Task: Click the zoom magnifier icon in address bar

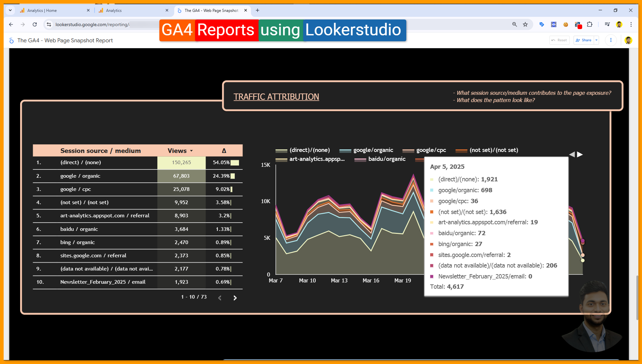Action: pyautogui.click(x=514, y=24)
